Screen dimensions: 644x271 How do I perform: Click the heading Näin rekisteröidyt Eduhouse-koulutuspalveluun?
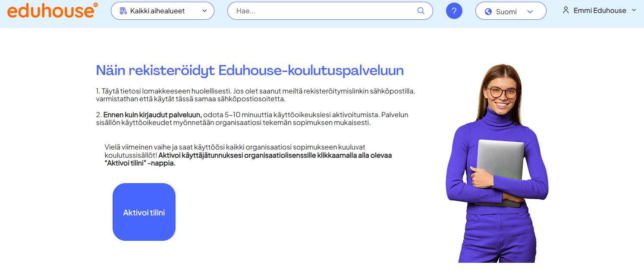click(x=250, y=70)
